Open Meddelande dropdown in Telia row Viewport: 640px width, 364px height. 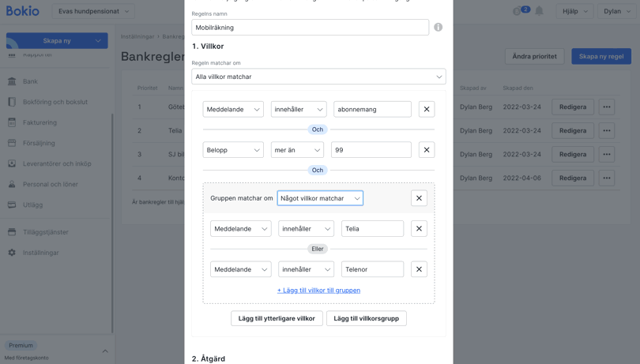[240, 228]
